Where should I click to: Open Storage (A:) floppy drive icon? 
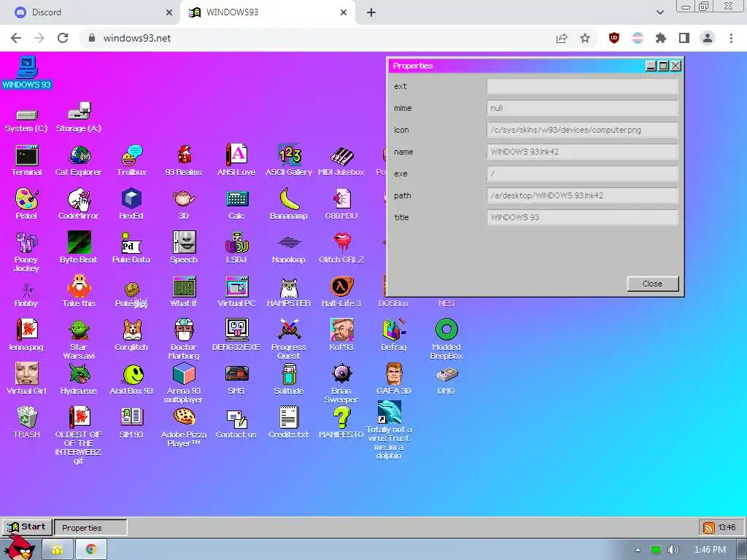79,117
